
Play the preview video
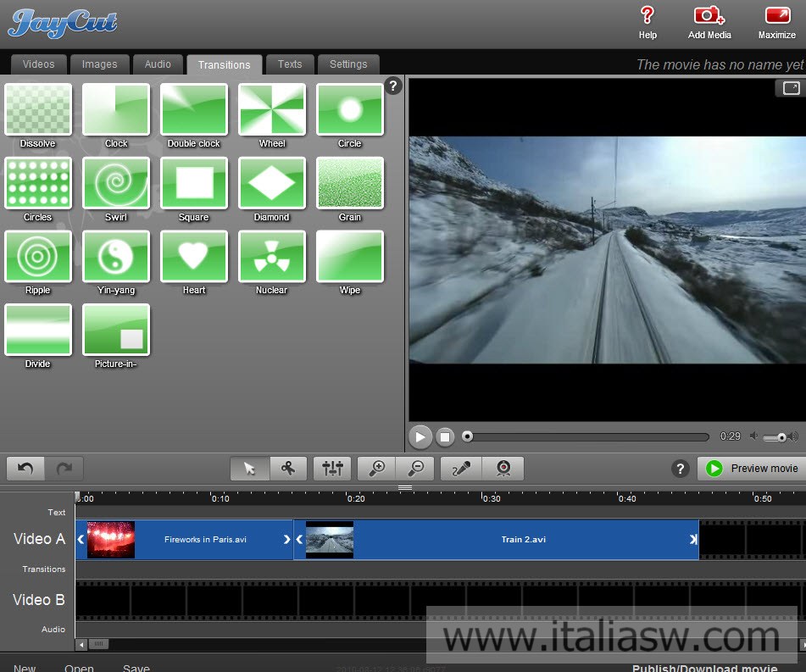click(420, 437)
